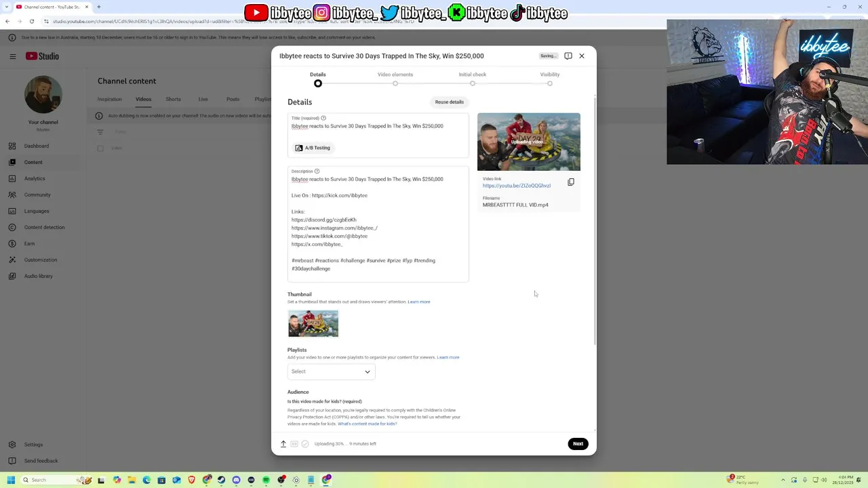Toggle the select-all Video checkbox

(100, 148)
